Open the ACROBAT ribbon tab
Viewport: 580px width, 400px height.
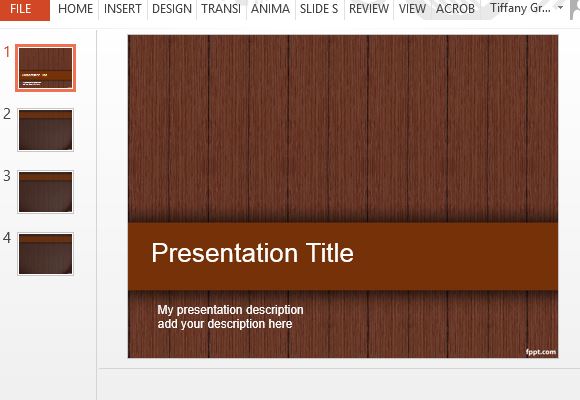tap(455, 9)
